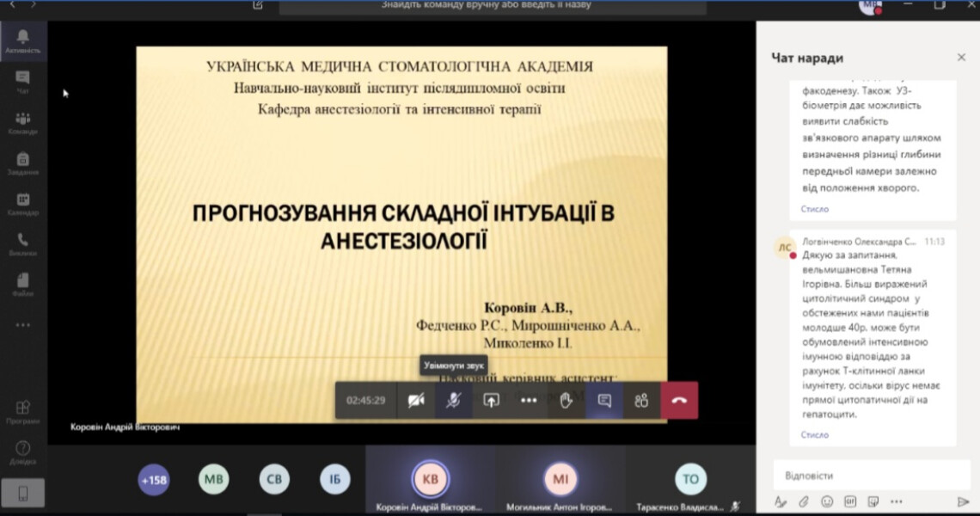Screen dimensions: 980x516
Task: Expand more apps in left sidebar
Action: point(22,325)
